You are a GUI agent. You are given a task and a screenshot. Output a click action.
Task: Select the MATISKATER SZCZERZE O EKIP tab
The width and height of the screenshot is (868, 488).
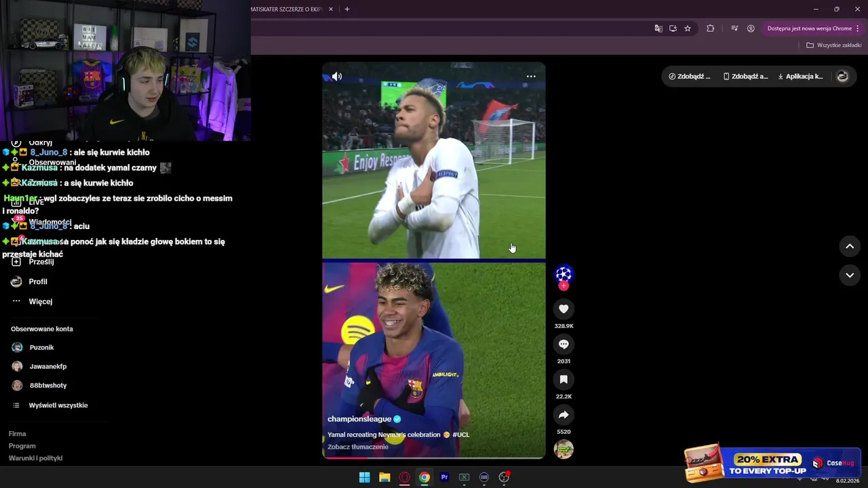click(286, 9)
